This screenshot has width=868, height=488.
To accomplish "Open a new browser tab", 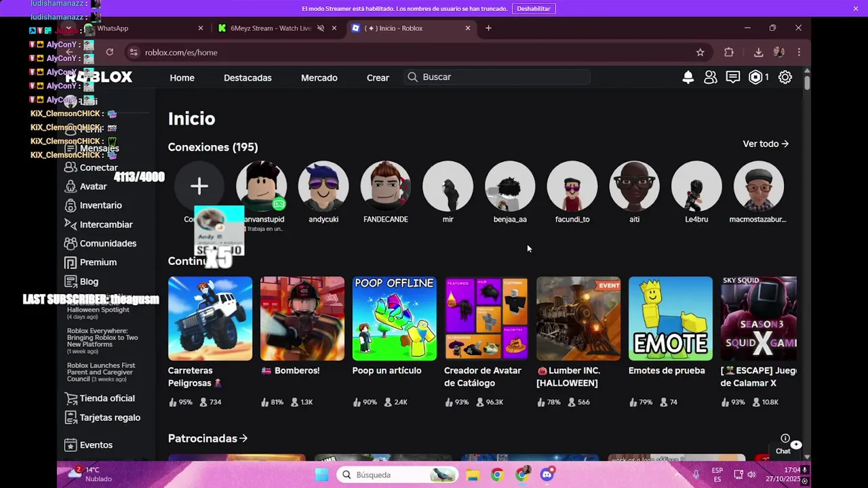I will tap(488, 28).
